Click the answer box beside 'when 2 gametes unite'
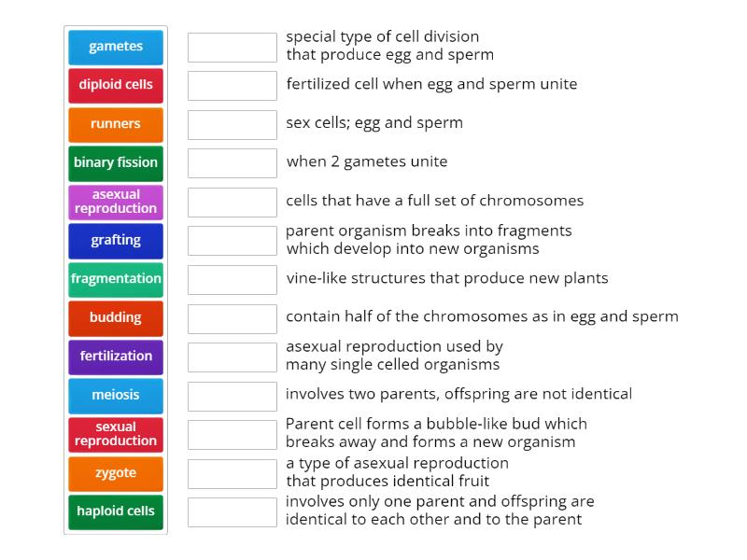747x560 pixels. coord(232,163)
